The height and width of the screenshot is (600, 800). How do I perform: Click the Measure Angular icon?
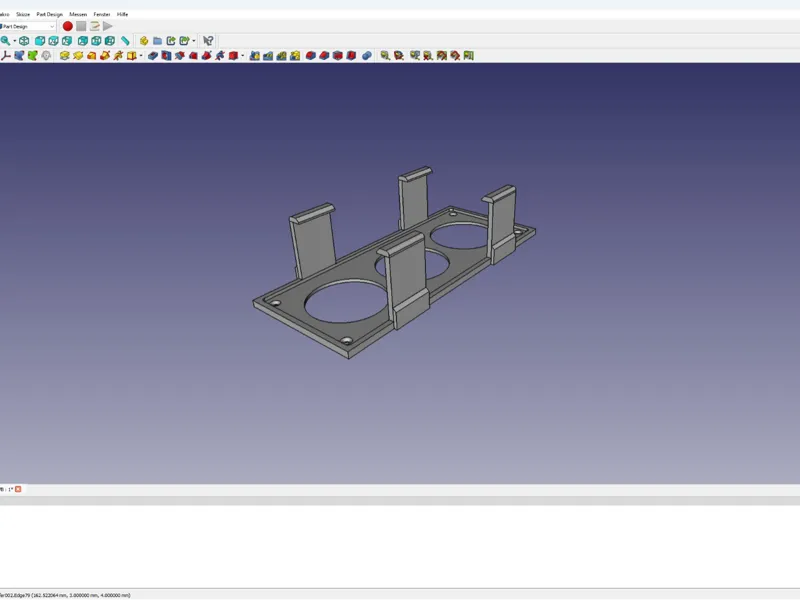398,56
